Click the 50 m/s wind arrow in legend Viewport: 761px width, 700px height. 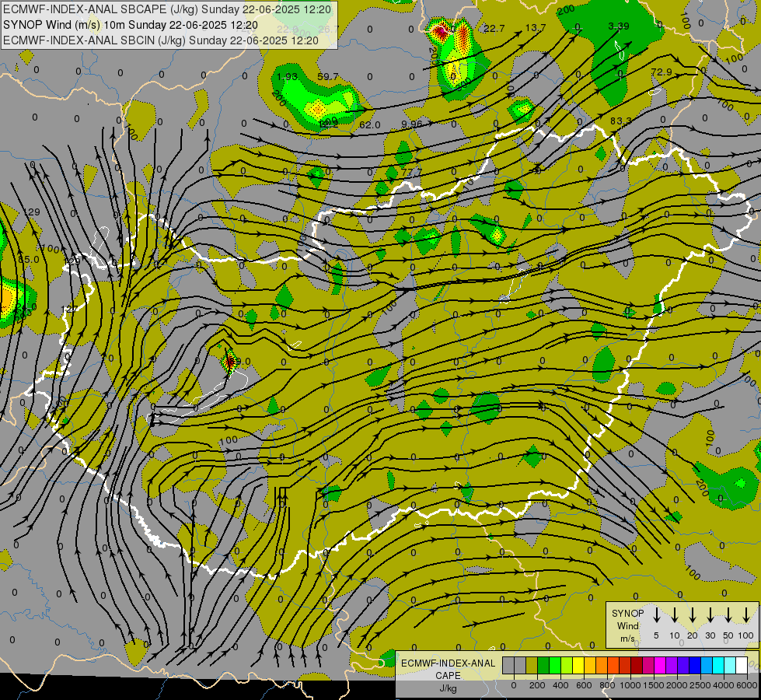tap(728, 615)
